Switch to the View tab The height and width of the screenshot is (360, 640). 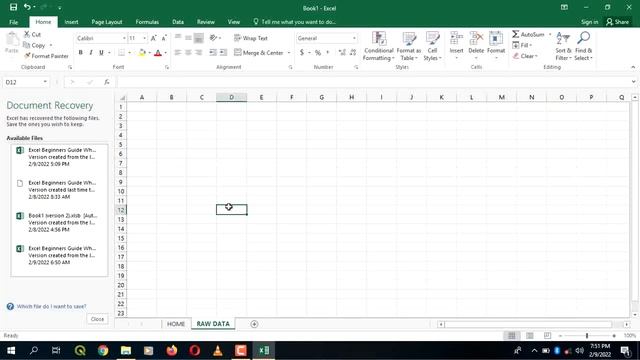233,22
